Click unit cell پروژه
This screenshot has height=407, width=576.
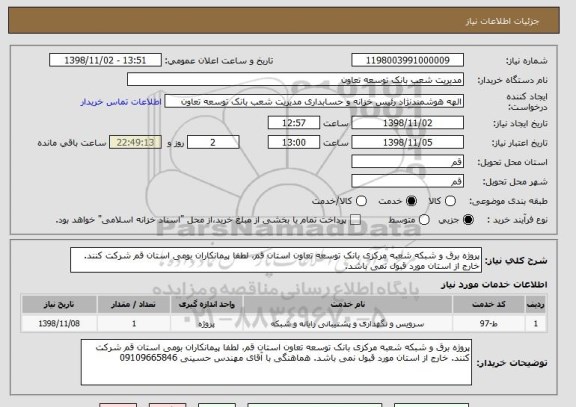point(206,324)
